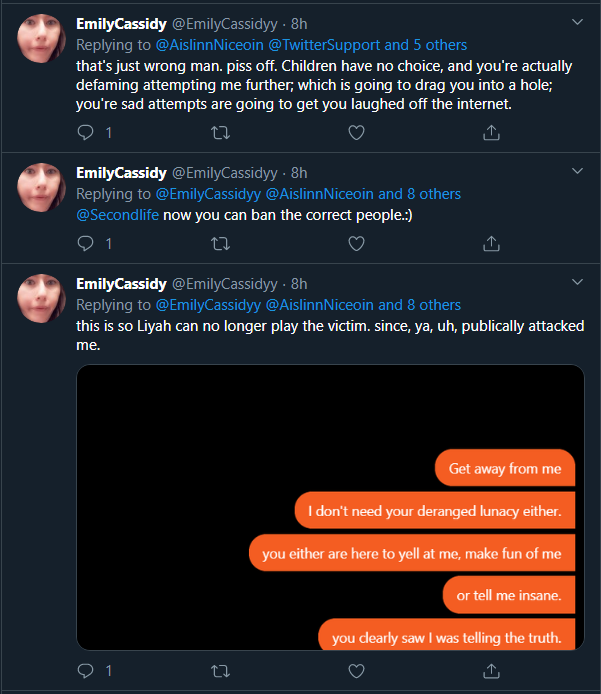The height and width of the screenshot is (694, 601).
Task: Reply to the Secondlife ban tweet
Action: pos(86,243)
